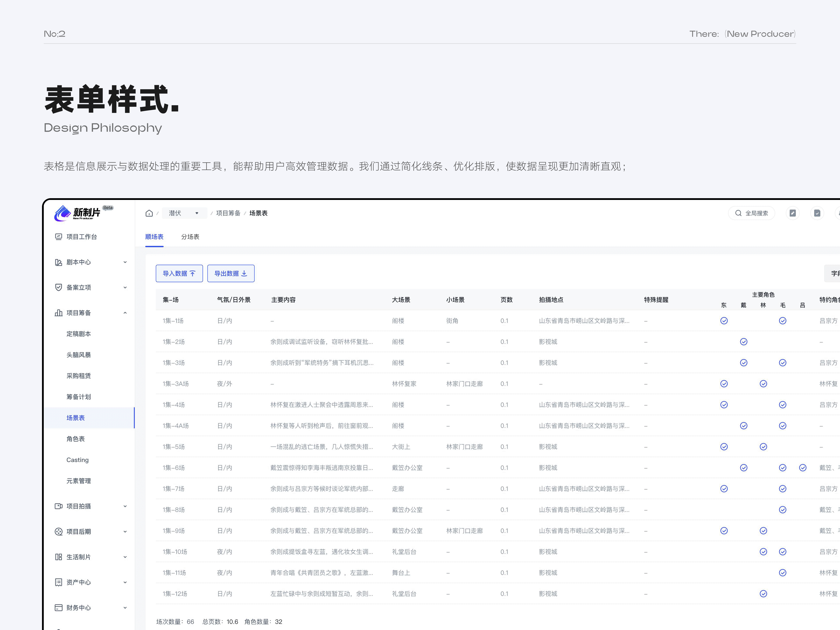Click 项目筹备 breadcrumb link
This screenshot has height=630, width=840.
[x=228, y=213]
